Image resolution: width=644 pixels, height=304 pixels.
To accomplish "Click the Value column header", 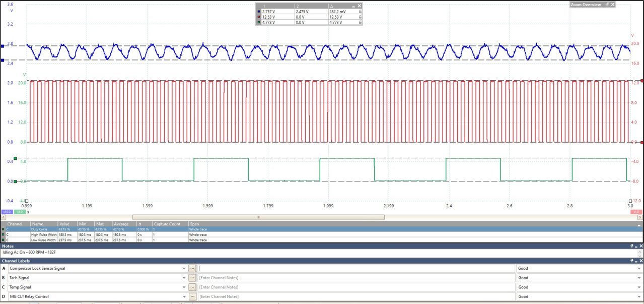I will point(67,224).
